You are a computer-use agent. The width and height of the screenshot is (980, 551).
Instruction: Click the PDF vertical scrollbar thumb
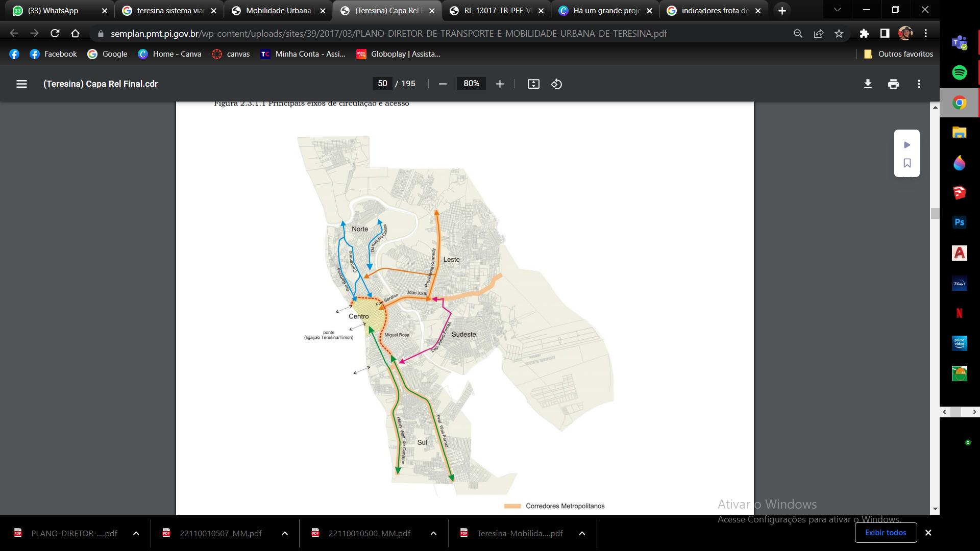pyautogui.click(x=935, y=213)
